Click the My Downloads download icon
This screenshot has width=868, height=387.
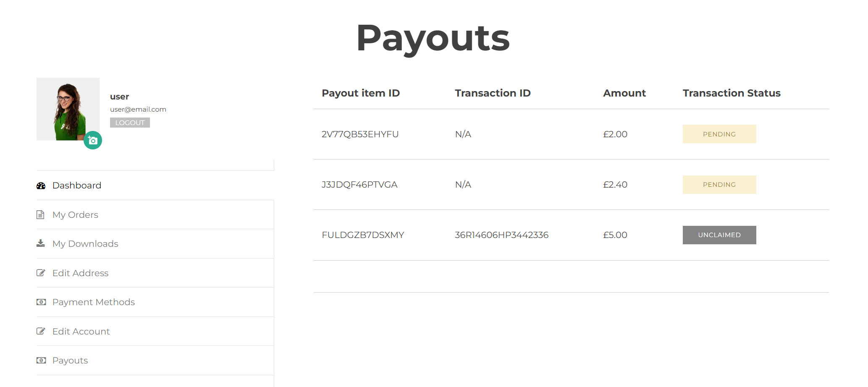(x=40, y=243)
